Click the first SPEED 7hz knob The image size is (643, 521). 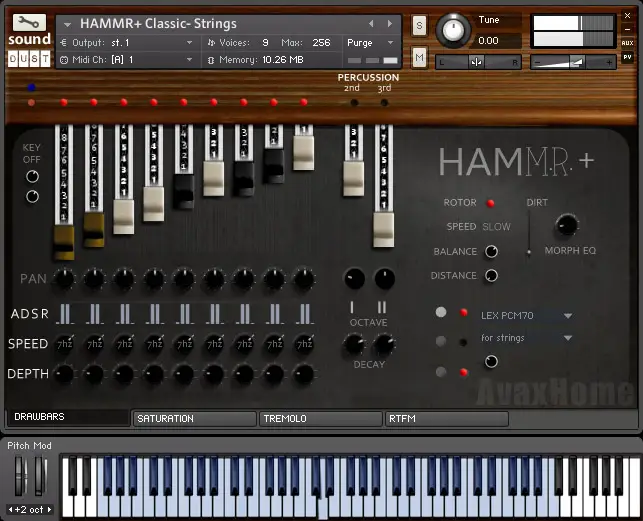64,344
